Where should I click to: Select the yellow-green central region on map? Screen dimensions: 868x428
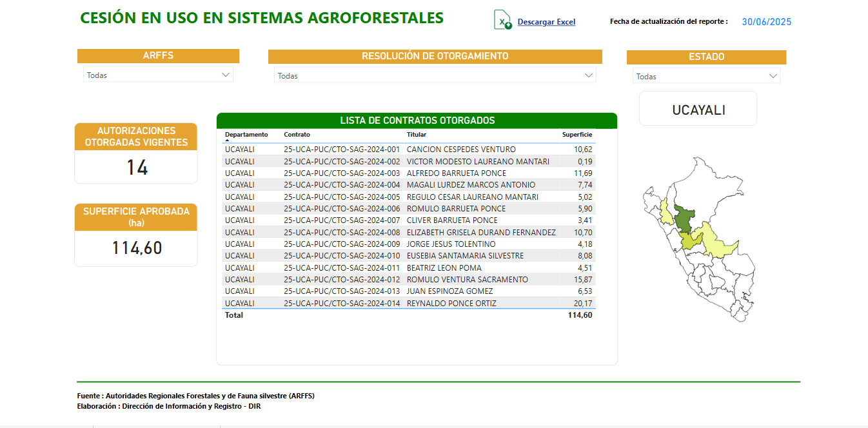[x=691, y=240]
